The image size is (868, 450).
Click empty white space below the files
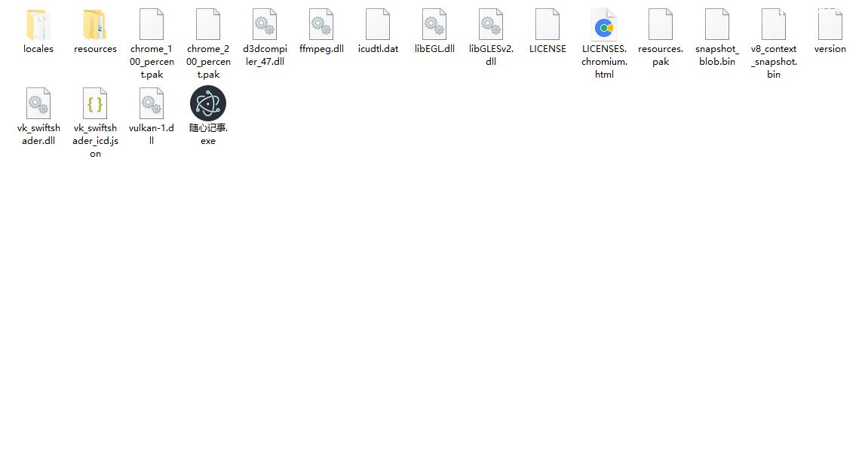tap(452, 302)
